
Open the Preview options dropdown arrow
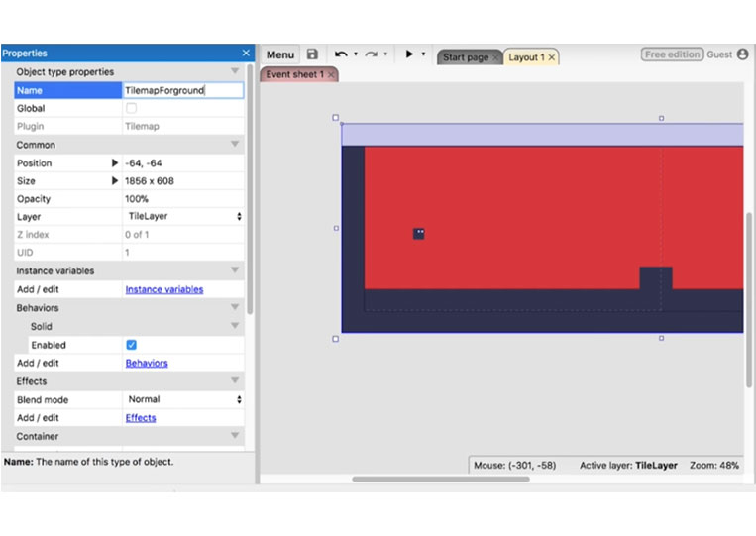(x=423, y=54)
